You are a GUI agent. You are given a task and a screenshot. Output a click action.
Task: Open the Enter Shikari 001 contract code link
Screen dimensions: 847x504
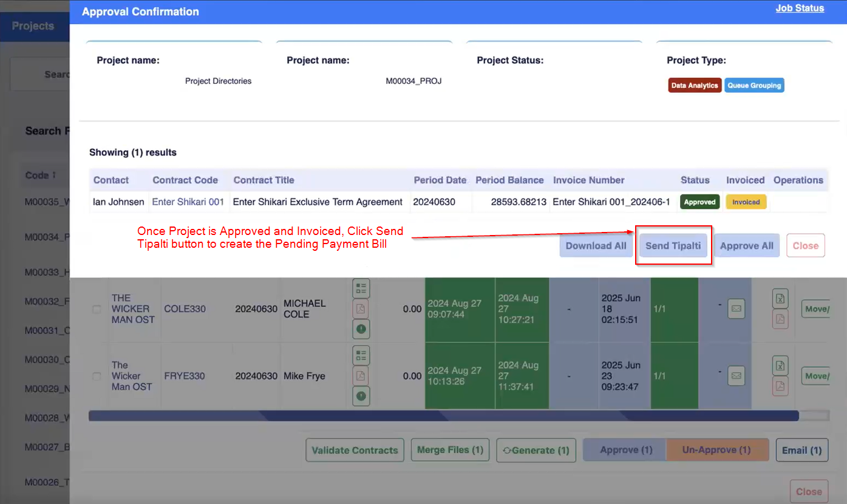pyautogui.click(x=188, y=202)
